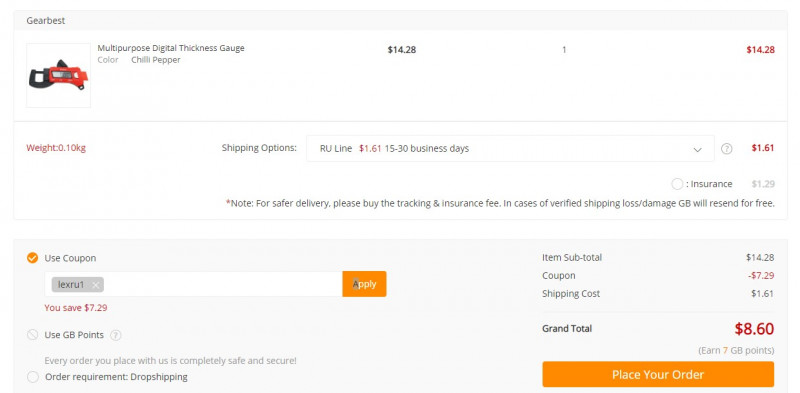Click inside the coupon code input field
Screen dimensions: 800x393
(x=193, y=284)
